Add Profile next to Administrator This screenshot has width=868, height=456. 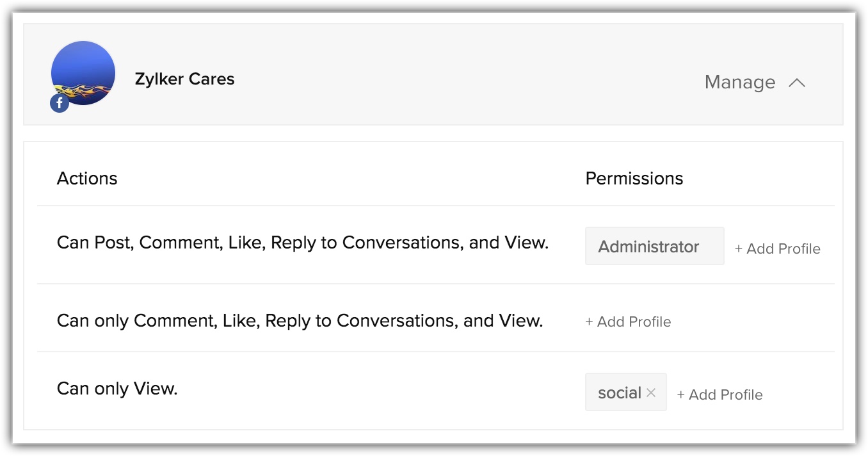[783, 249]
